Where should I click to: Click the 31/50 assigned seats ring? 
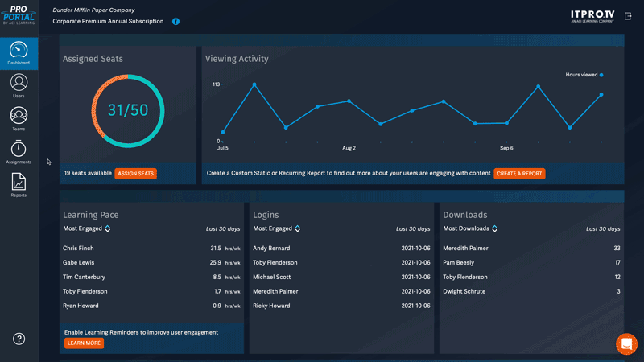pos(128,111)
